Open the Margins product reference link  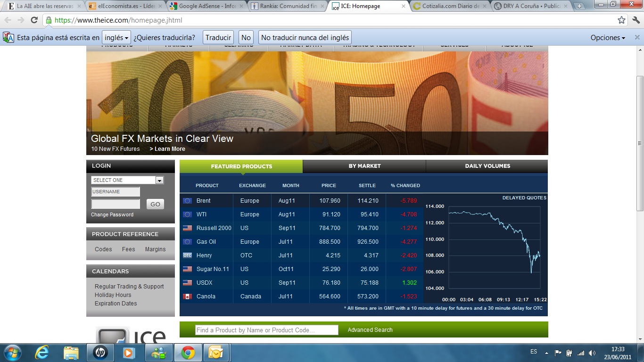click(x=156, y=249)
